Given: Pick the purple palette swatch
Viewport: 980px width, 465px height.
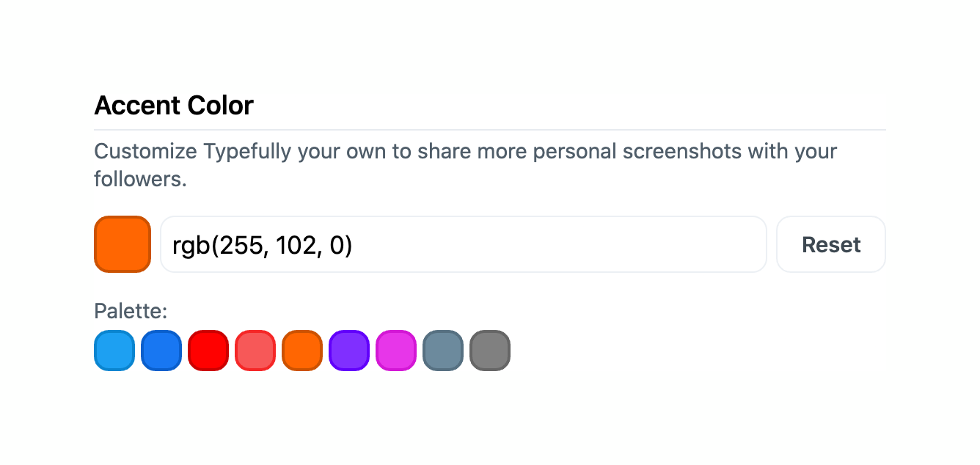Looking at the screenshot, I should 349,351.
